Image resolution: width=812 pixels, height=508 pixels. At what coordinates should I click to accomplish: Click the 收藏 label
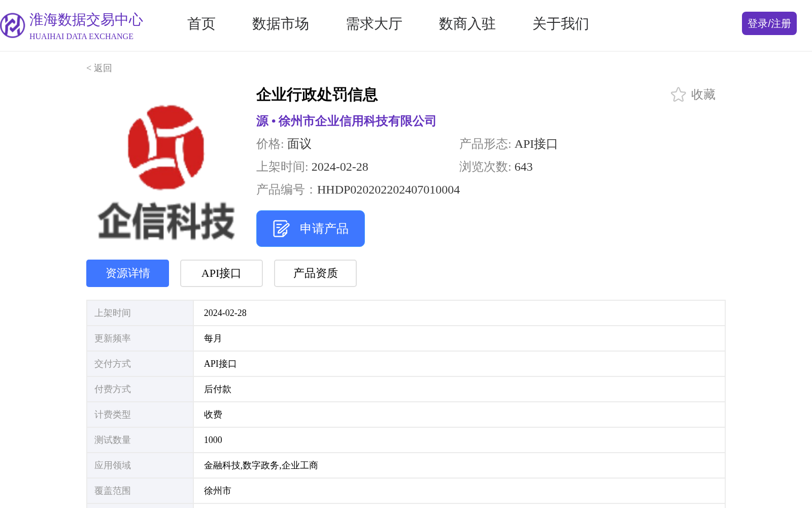tap(703, 94)
